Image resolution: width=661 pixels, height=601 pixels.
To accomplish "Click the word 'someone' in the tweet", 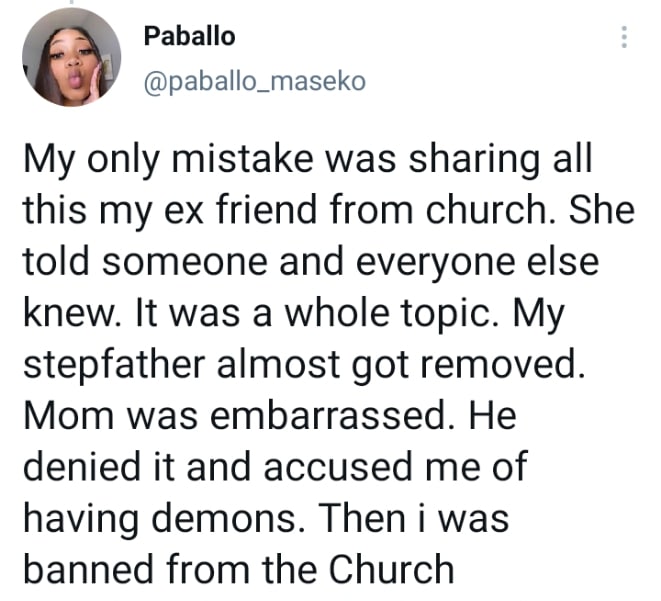I will point(185,261).
